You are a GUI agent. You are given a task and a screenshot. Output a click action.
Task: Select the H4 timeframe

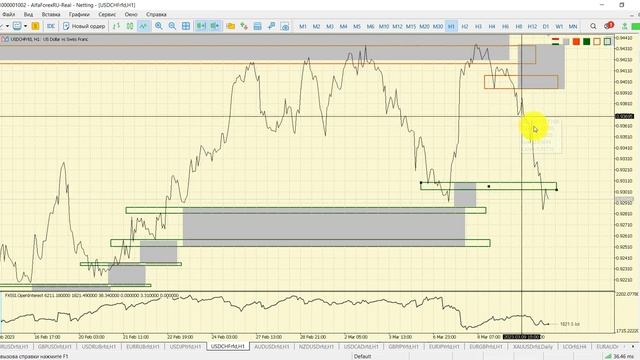point(492,26)
